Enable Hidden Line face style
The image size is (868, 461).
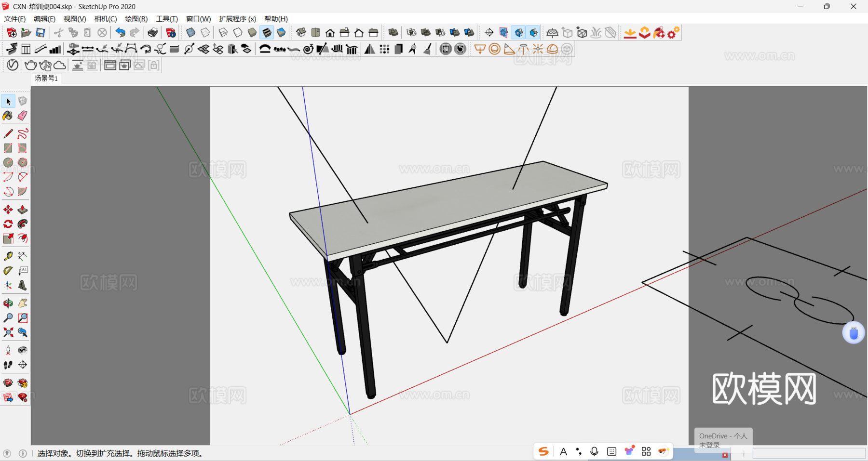tap(238, 33)
